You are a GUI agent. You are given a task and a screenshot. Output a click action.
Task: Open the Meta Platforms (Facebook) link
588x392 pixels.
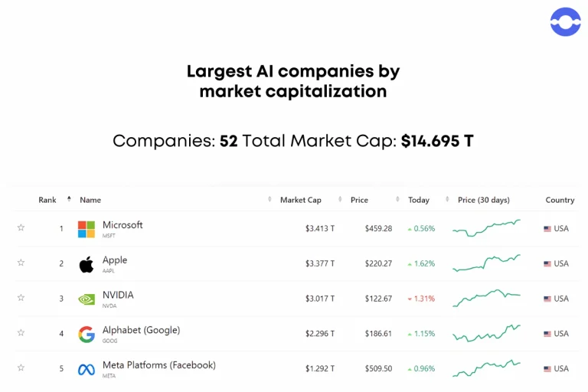(158, 365)
